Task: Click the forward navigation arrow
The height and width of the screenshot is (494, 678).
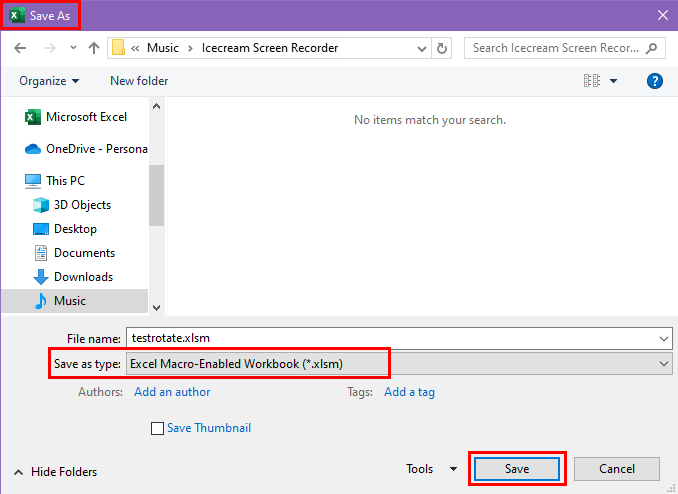Action: (50, 48)
